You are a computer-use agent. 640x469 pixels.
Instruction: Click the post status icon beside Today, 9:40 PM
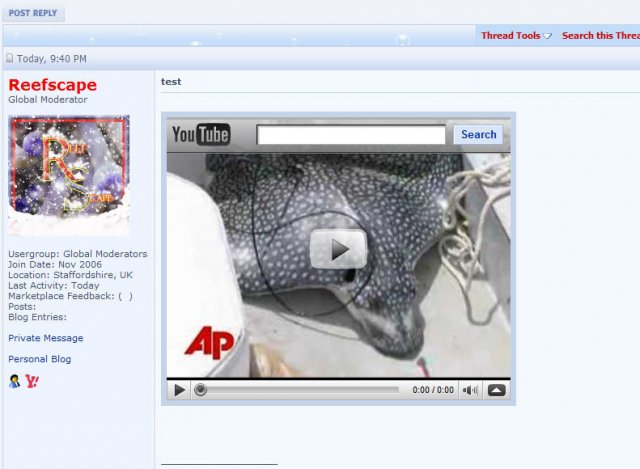(x=9, y=58)
